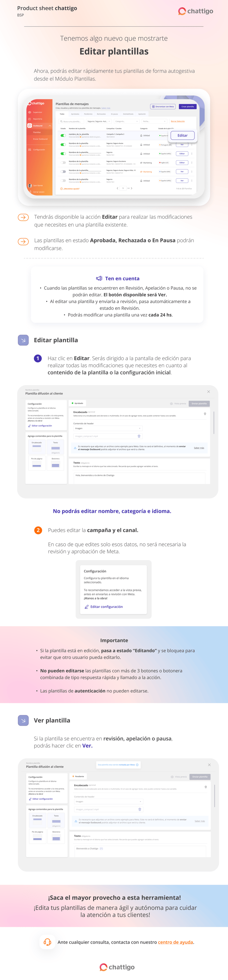Viewport: 228px width, 980px height.
Task: Click the Supervisor eye icon in sidebar
Action: point(29,112)
